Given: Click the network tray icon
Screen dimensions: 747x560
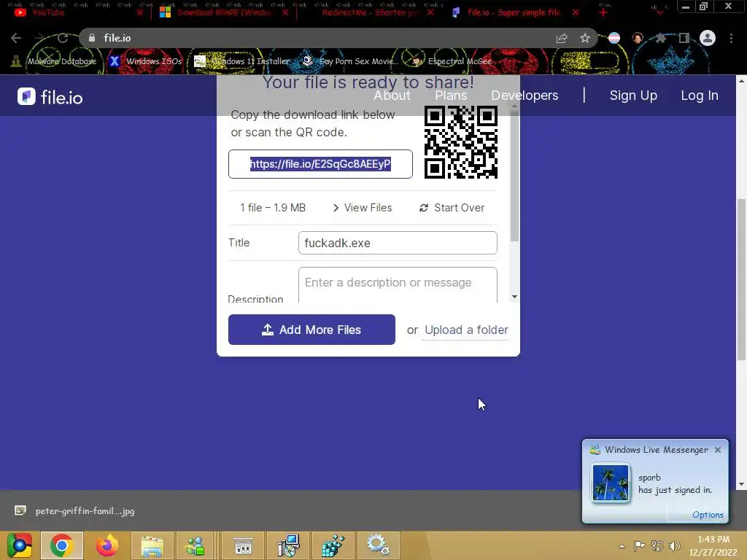Looking at the screenshot, I should click(657, 545).
